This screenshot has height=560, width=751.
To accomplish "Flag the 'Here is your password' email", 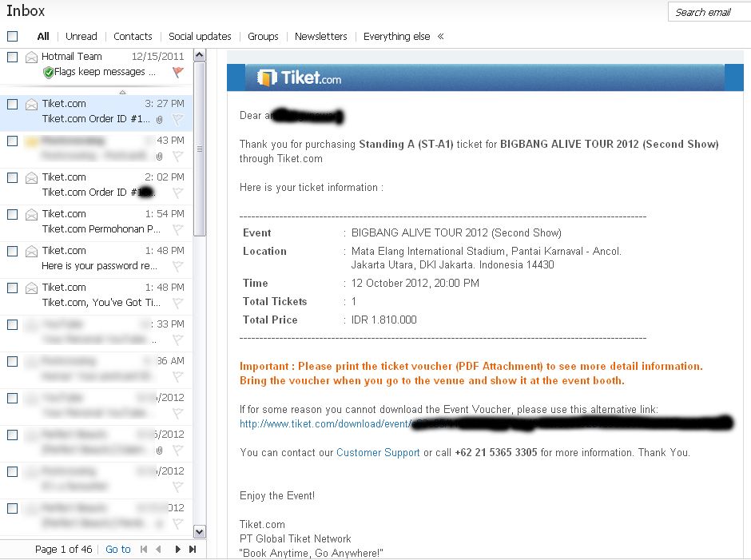I will pyautogui.click(x=177, y=266).
